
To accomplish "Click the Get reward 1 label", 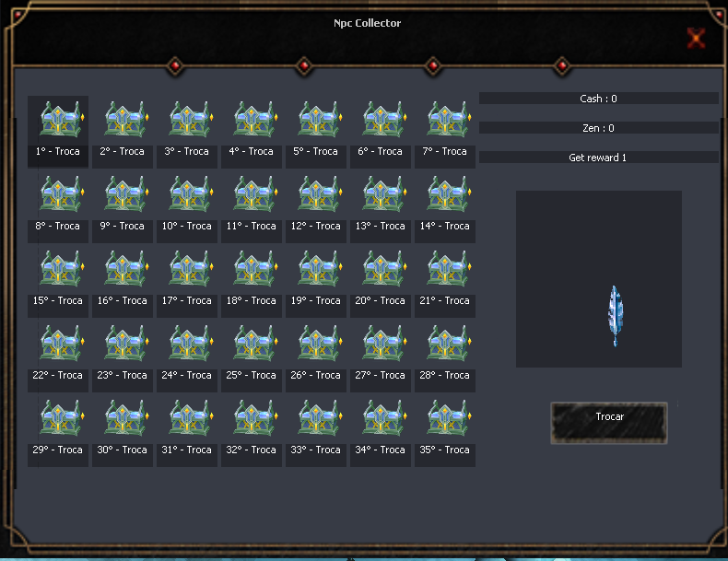I will (598, 158).
